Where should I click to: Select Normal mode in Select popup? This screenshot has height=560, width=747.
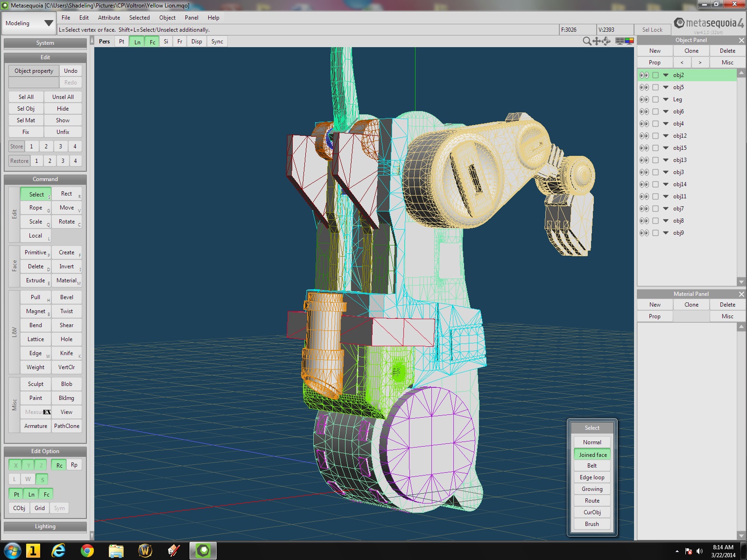click(x=592, y=442)
